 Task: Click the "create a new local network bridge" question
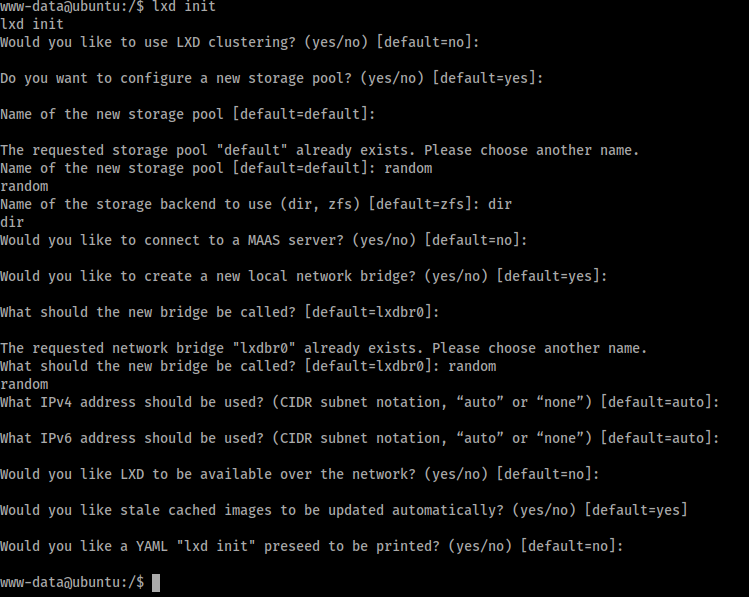(304, 276)
